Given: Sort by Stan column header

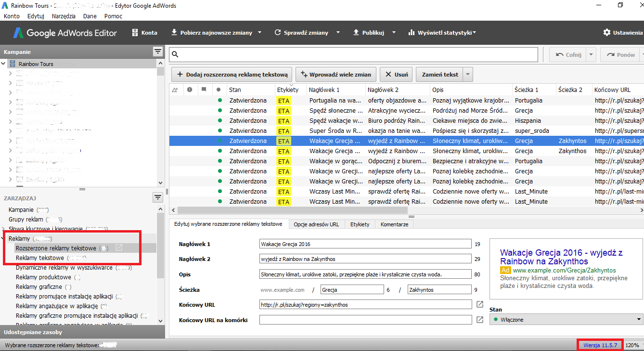Looking at the screenshot, I should tap(251, 90).
